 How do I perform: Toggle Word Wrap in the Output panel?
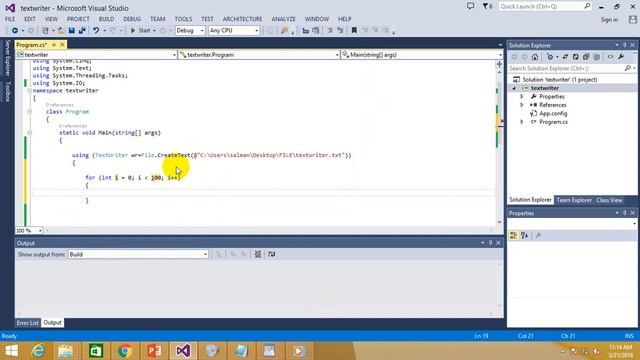pyautogui.click(x=271, y=254)
